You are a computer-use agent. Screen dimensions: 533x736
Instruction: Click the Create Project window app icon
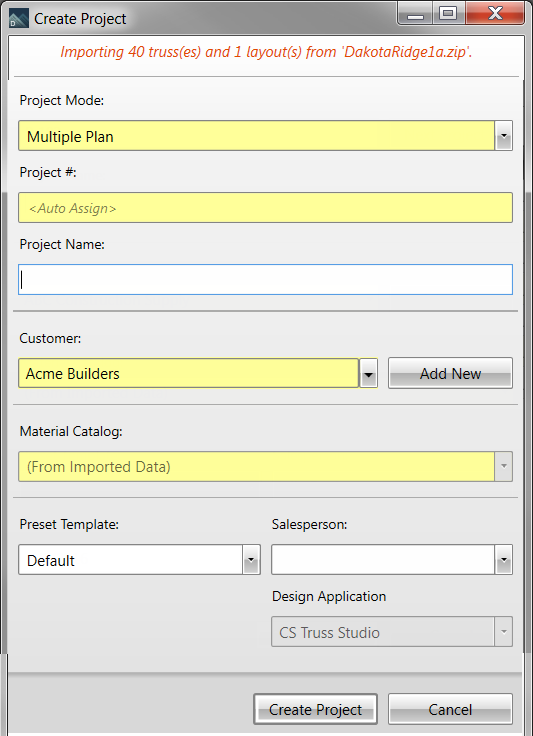coord(19,18)
